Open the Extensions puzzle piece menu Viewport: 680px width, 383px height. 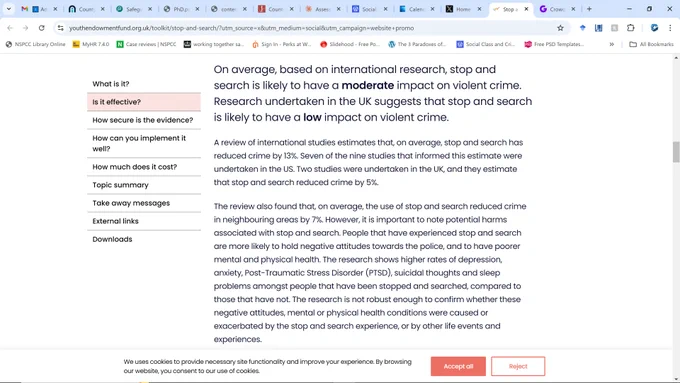[631, 28]
